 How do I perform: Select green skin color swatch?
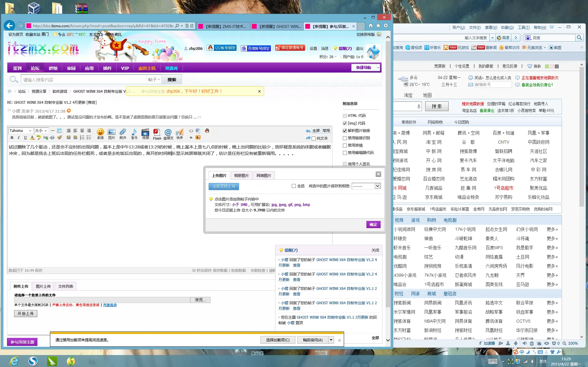[x=547, y=66]
